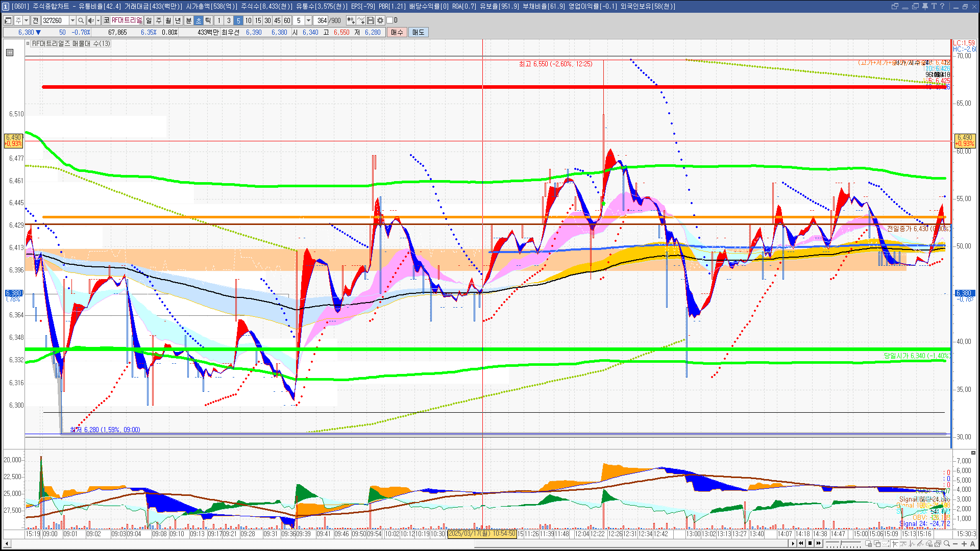Open the stock code 327260 dropdown
This screenshot has height=551, width=980.
[x=72, y=20]
